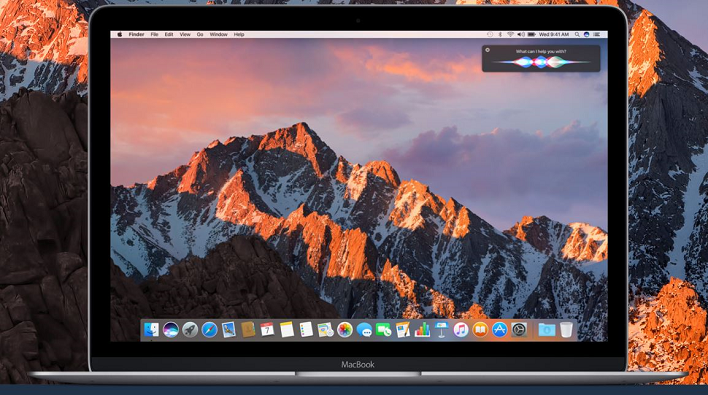The height and width of the screenshot is (395, 708).
Task: Open Keynote podium icon in Dock
Action: click(442, 330)
